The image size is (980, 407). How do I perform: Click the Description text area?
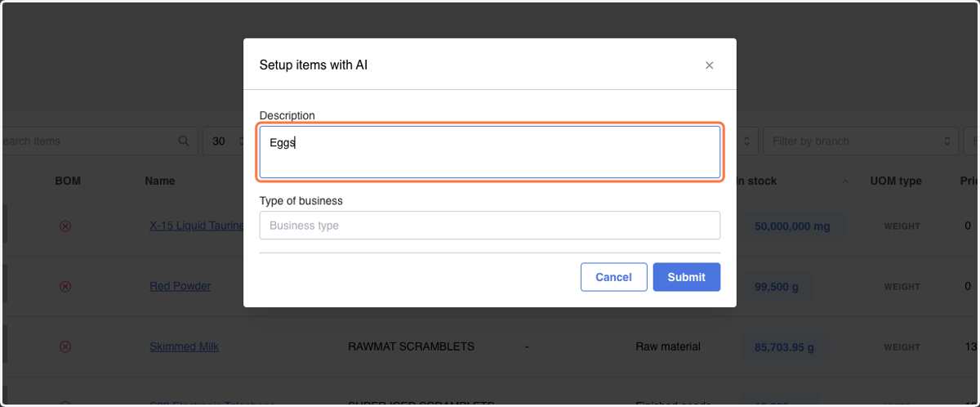490,152
